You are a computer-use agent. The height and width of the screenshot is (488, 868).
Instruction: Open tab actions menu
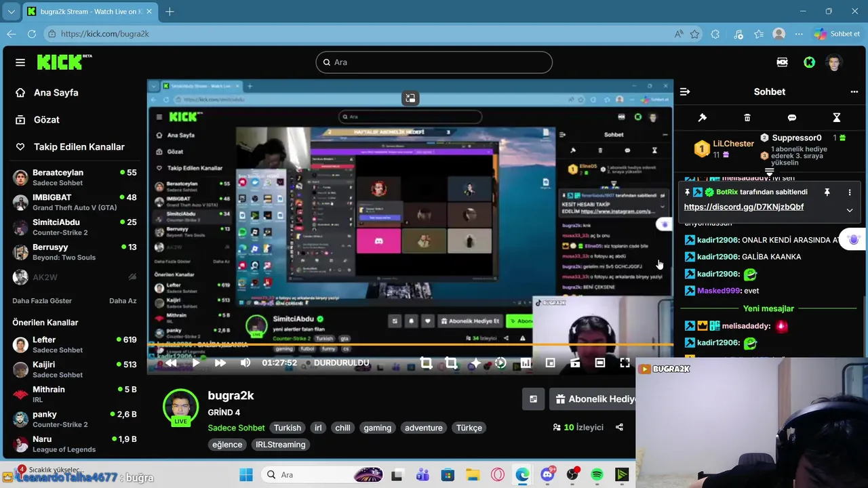[12, 12]
